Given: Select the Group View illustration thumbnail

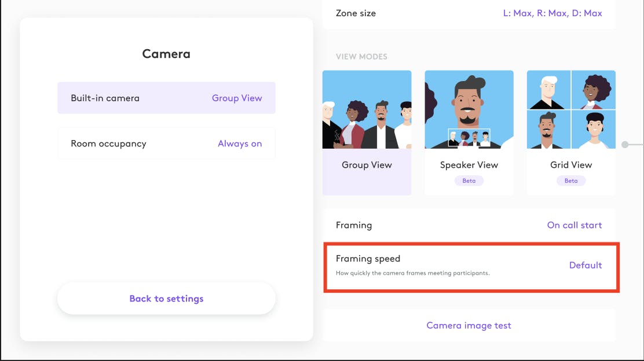Looking at the screenshot, I should coord(367,110).
